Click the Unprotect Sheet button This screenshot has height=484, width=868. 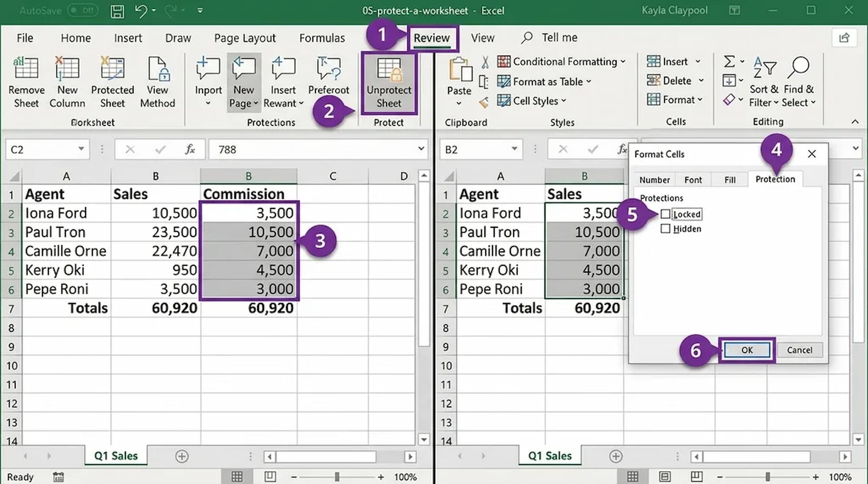click(x=389, y=83)
